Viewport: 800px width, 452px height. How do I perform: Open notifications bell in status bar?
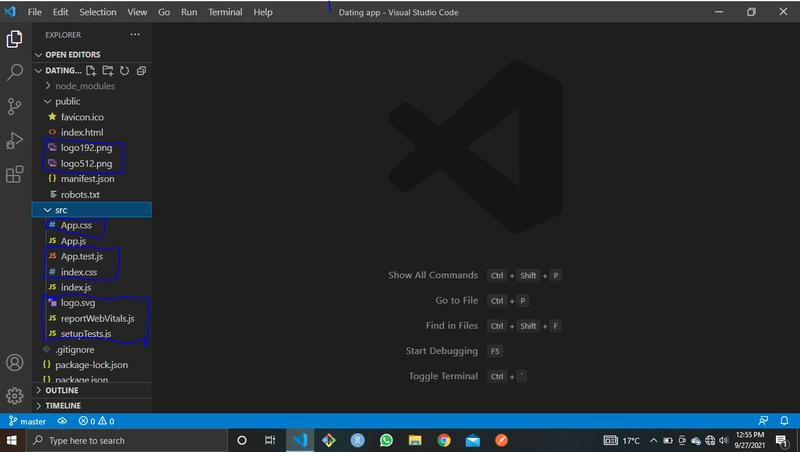click(x=784, y=421)
